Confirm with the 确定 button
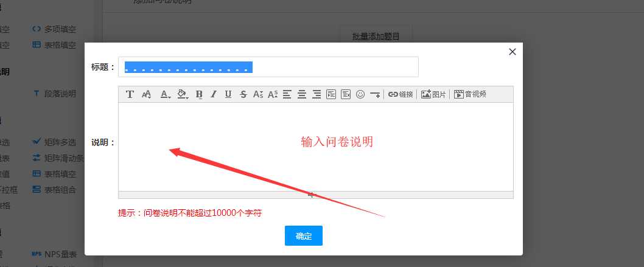Image resolution: width=644 pixels, height=267 pixels. (304, 236)
